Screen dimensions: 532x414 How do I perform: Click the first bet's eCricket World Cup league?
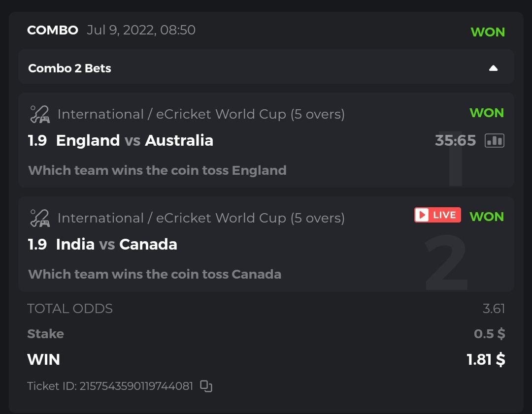coord(201,114)
